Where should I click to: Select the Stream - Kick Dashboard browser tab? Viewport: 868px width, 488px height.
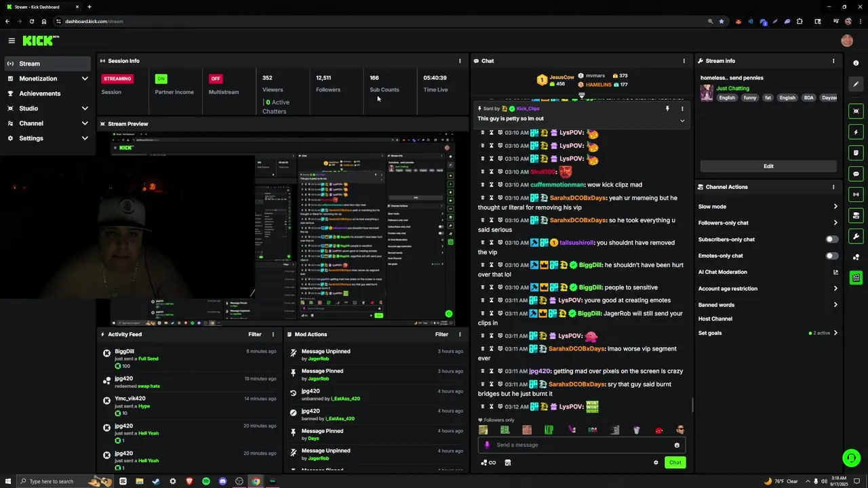[x=42, y=7]
